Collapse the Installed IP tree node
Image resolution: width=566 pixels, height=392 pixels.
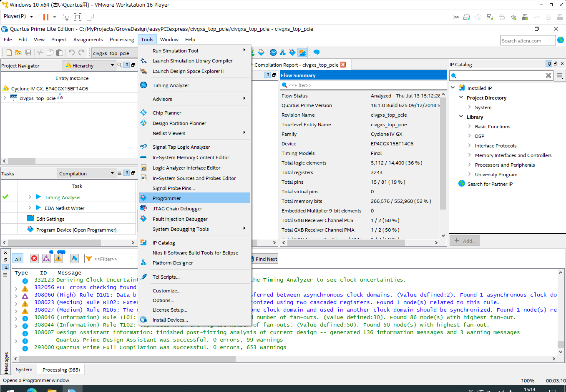(x=453, y=88)
